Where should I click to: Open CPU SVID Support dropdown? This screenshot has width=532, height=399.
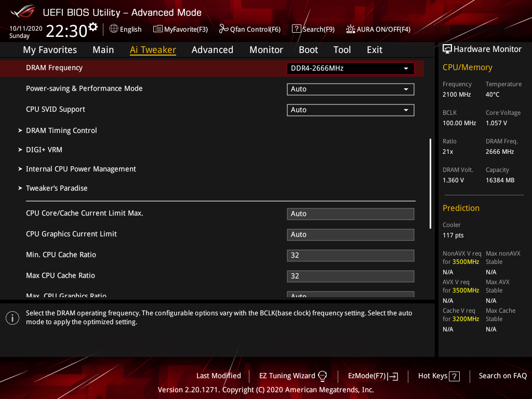351,110
